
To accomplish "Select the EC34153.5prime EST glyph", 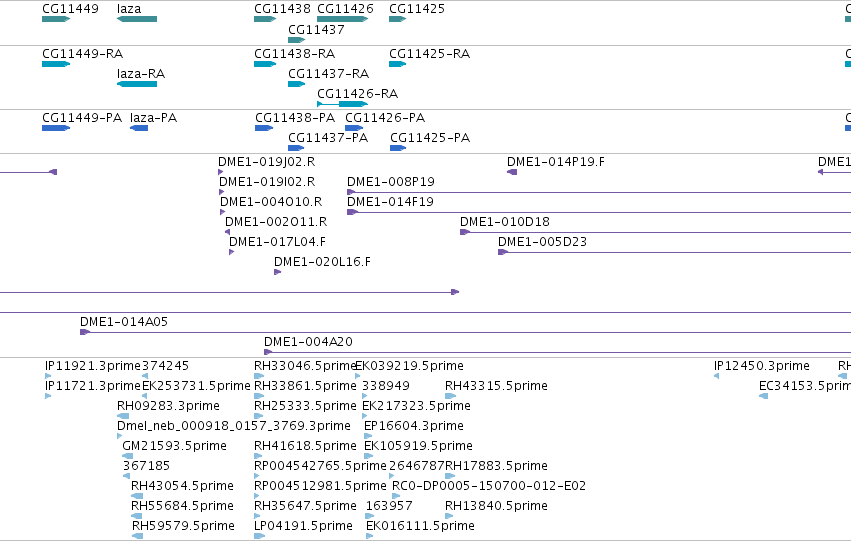I will click(x=764, y=396).
